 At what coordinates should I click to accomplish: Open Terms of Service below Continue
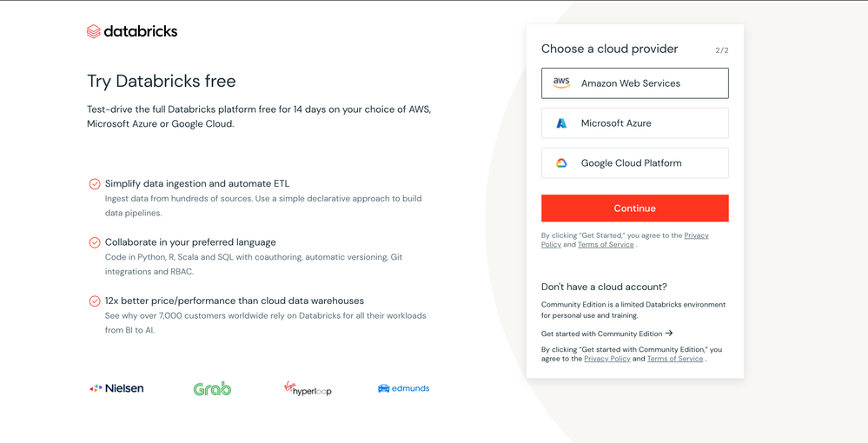(x=606, y=245)
